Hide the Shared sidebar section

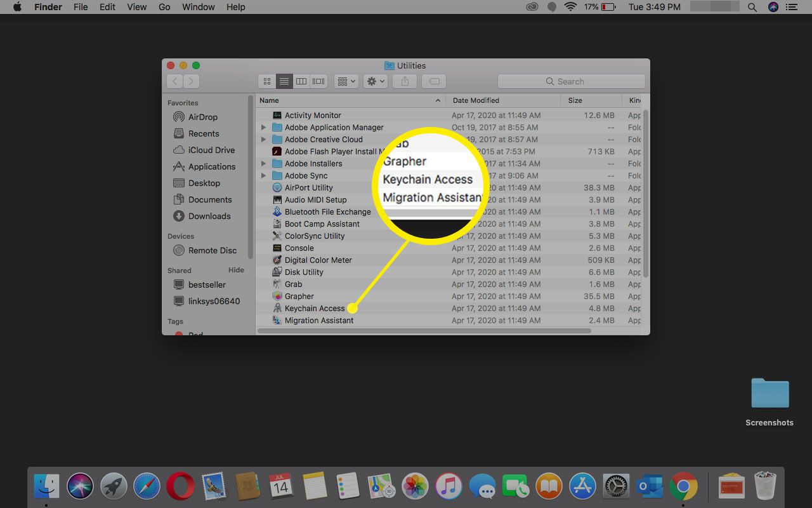pyautogui.click(x=236, y=271)
